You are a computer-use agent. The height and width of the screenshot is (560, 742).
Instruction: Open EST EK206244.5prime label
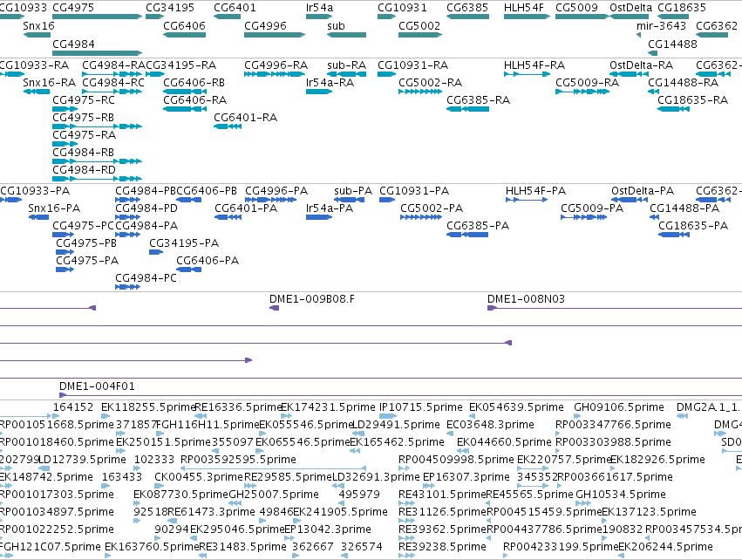665,547
